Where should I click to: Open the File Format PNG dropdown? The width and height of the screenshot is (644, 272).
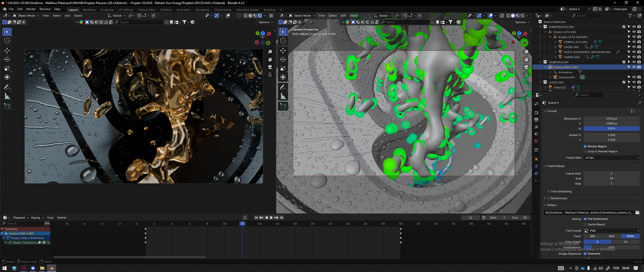point(611,231)
